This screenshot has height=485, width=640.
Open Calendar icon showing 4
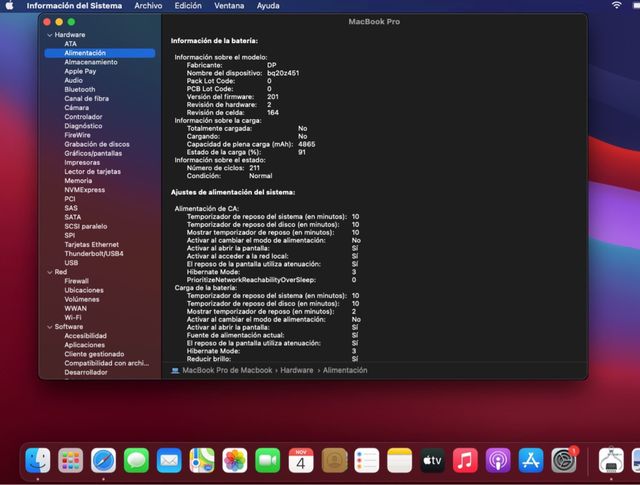pyautogui.click(x=301, y=460)
